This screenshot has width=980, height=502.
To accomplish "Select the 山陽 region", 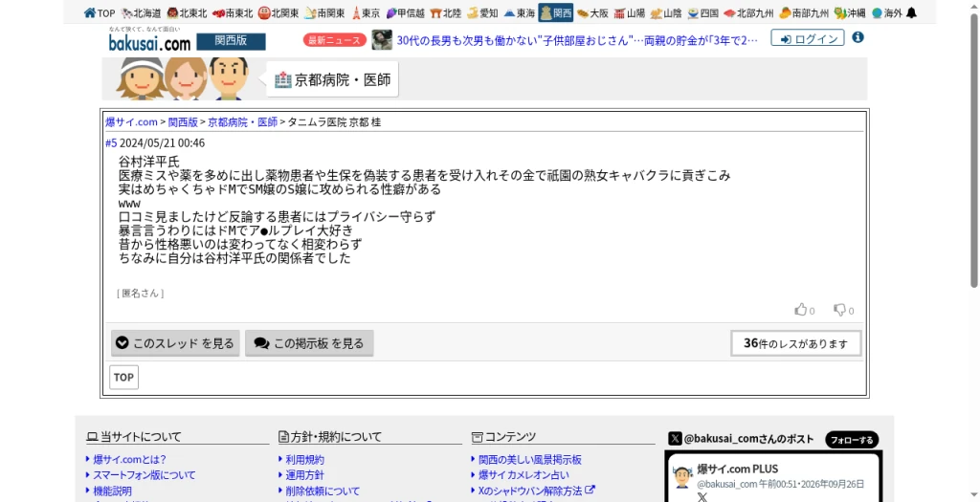I will click(630, 12).
